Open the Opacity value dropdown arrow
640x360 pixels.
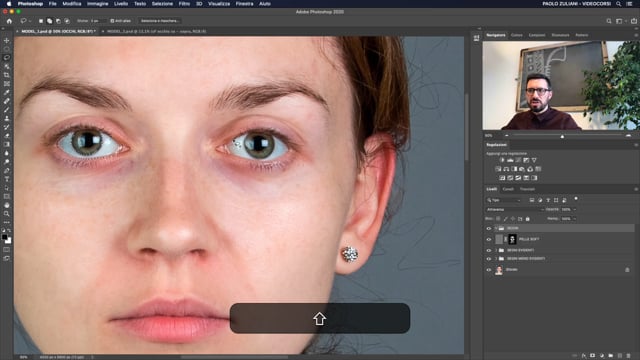(575, 209)
